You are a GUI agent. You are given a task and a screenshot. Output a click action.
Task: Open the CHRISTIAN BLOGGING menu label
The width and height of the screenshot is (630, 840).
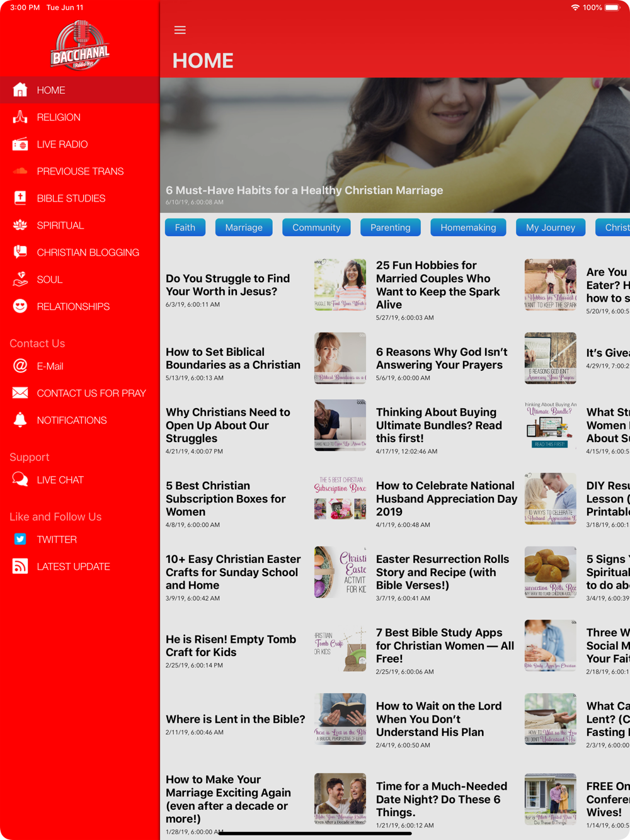click(88, 253)
